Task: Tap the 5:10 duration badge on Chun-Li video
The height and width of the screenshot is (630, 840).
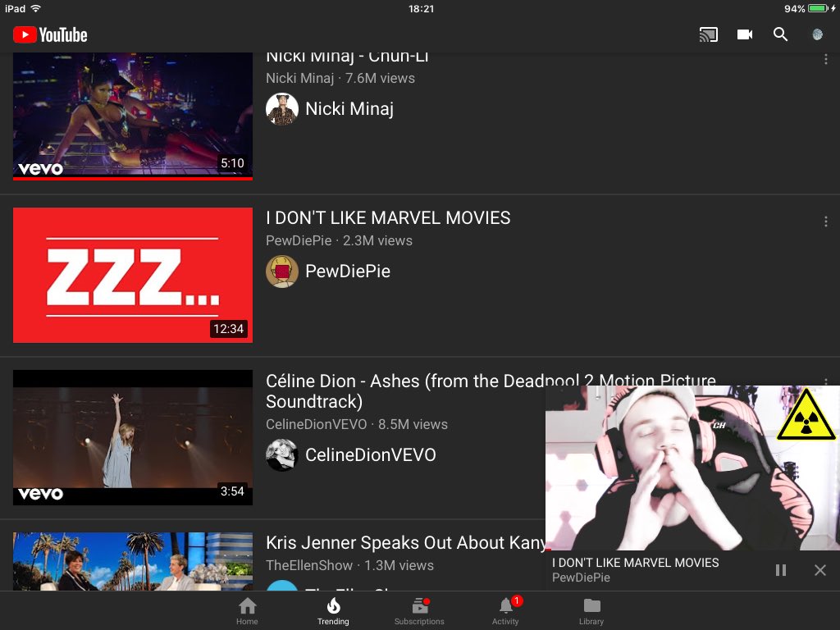Action: pyautogui.click(x=232, y=163)
